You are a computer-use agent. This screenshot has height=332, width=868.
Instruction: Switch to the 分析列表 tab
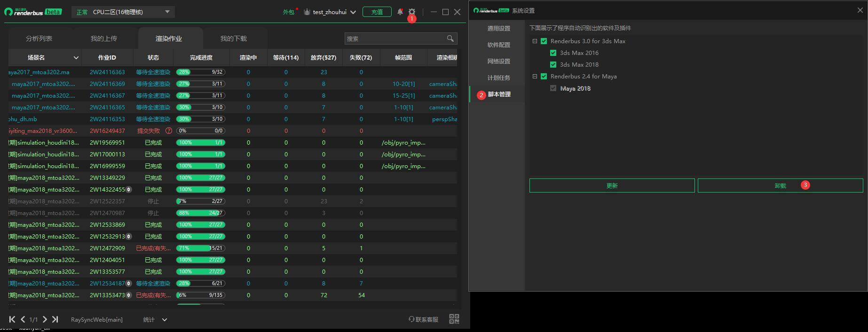click(x=39, y=39)
